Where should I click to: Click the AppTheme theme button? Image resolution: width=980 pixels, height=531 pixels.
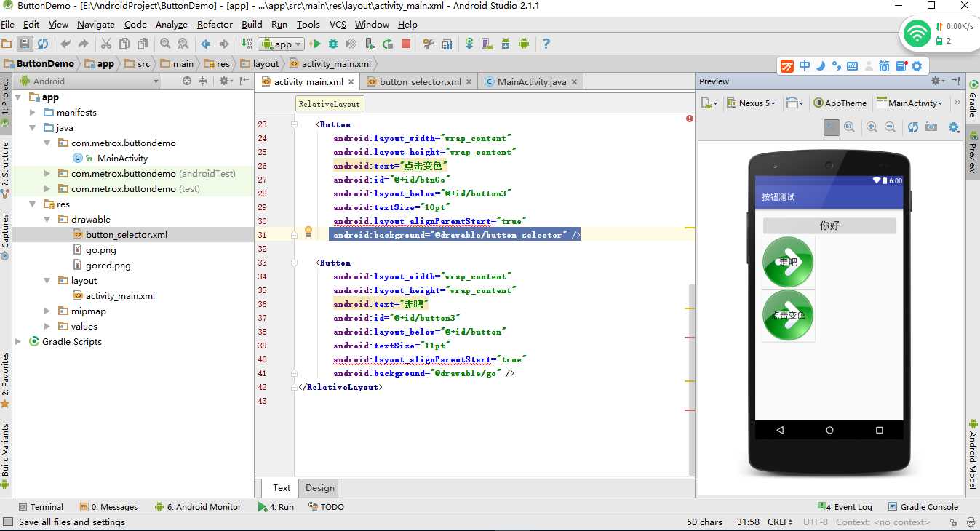(840, 103)
